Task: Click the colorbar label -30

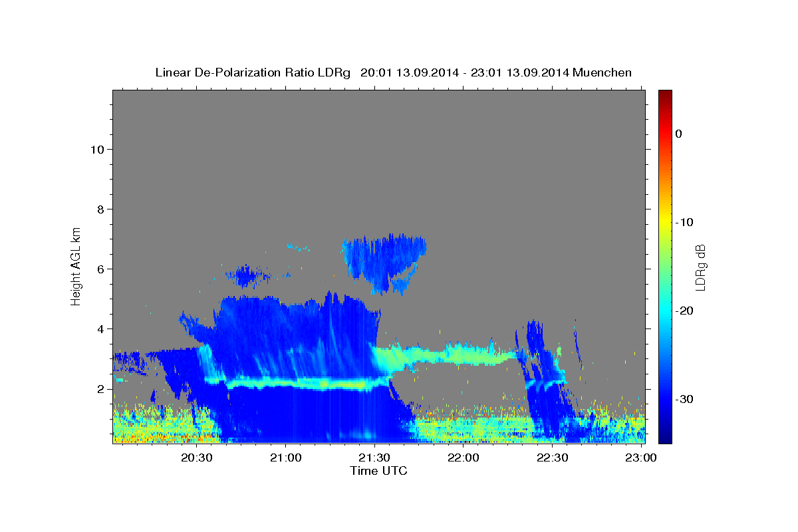Action: (684, 399)
